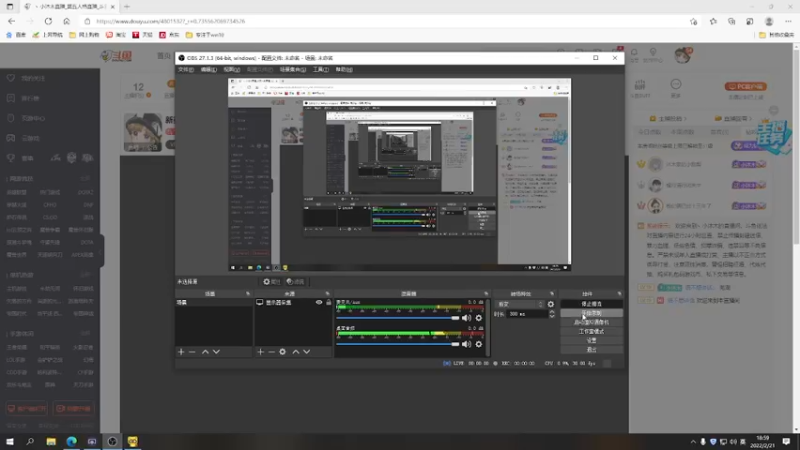Add a new source in OBS Sources dock
The height and width of the screenshot is (450, 800).
pyautogui.click(x=261, y=352)
